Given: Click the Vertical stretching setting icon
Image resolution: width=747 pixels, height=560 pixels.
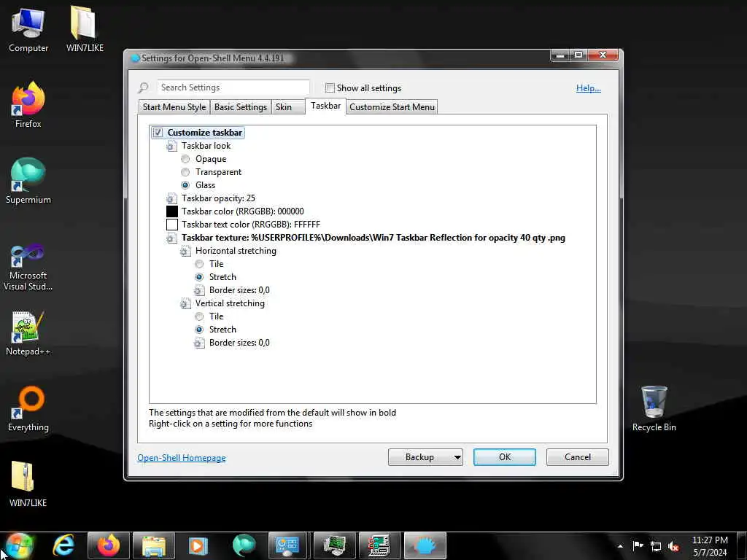Looking at the screenshot, I should pyautogui.click(x=185, y=303).
